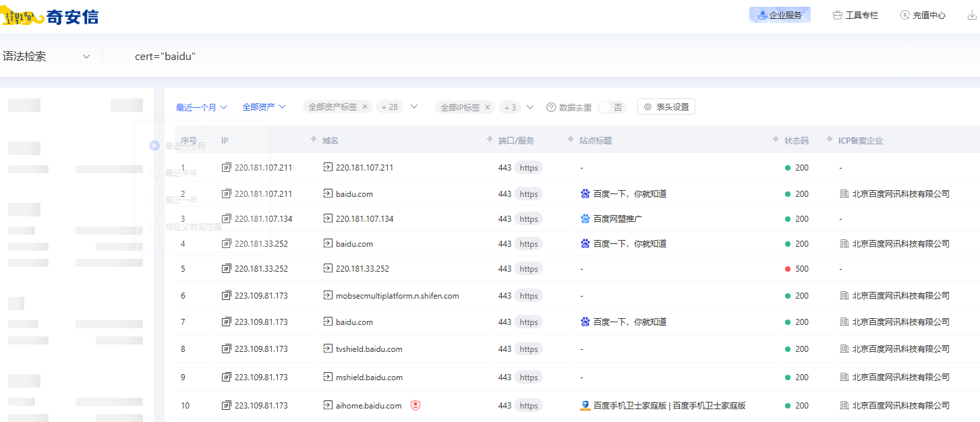Click the + 28 asset tag count
This screenshot has width=980, height=422.
(x=390, y=107)
